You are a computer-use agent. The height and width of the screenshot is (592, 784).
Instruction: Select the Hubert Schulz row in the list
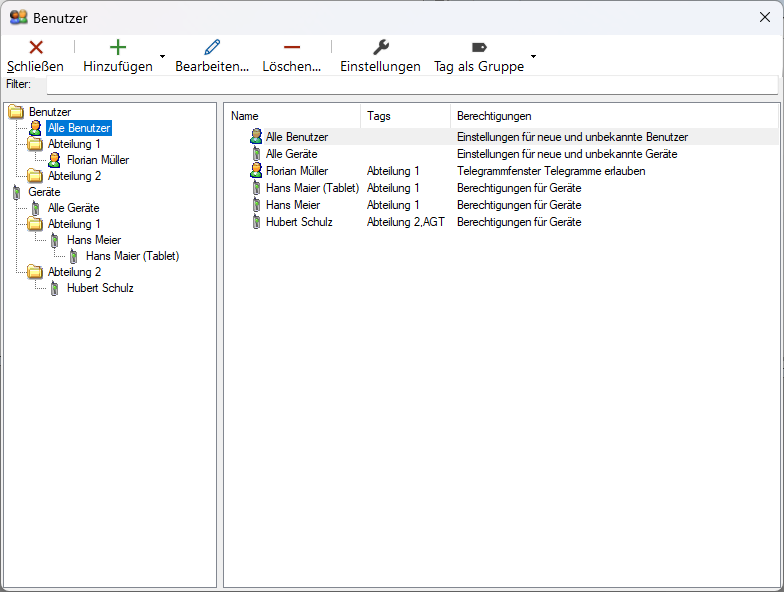502,222
